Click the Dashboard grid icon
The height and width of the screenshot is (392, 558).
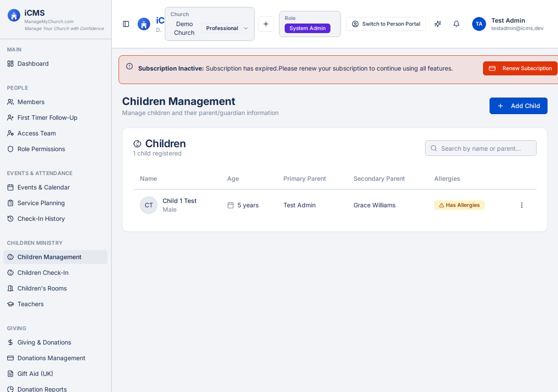click(10, 64)
